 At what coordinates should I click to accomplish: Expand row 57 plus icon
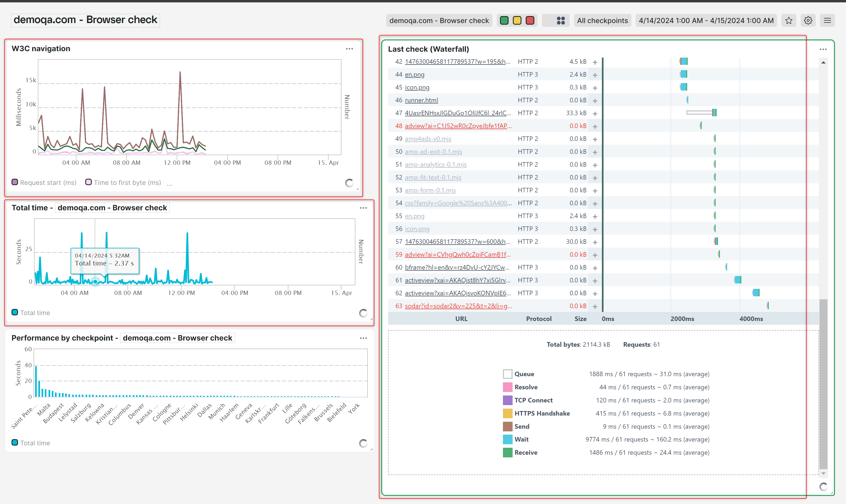pyautogui.click(x=595, y=242)
